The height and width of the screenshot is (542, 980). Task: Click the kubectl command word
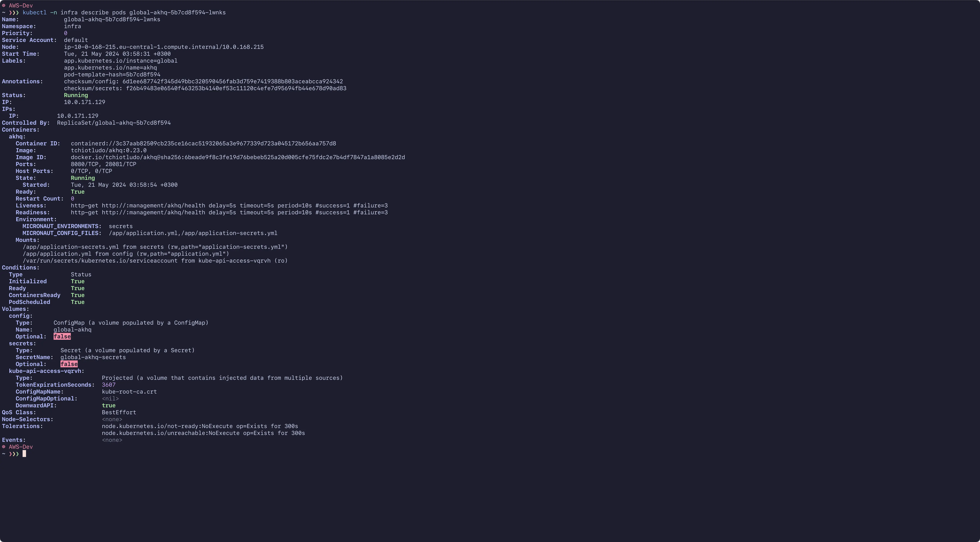pyautogui.click(x=35, y=13)
